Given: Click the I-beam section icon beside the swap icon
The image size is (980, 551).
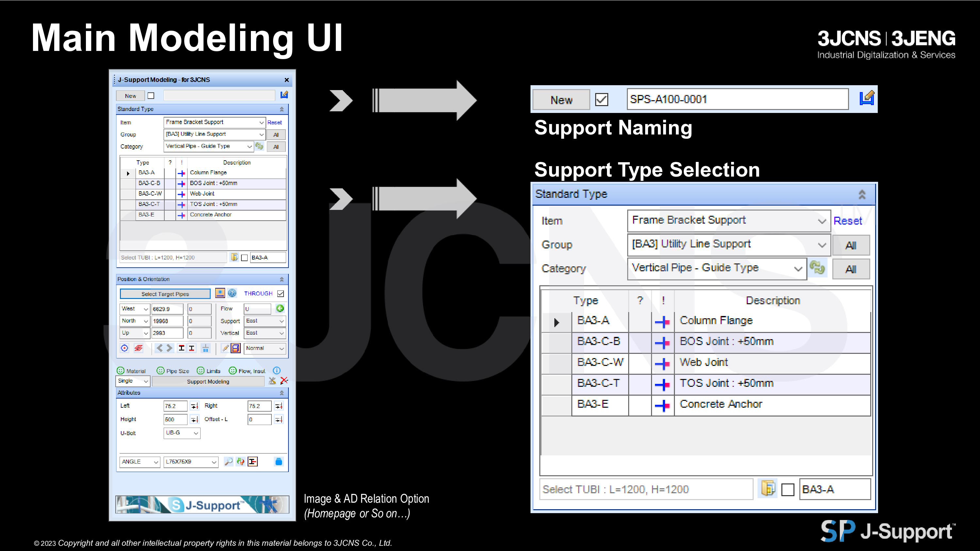Looking at the screenshot, I should click(x=253, y=462).
